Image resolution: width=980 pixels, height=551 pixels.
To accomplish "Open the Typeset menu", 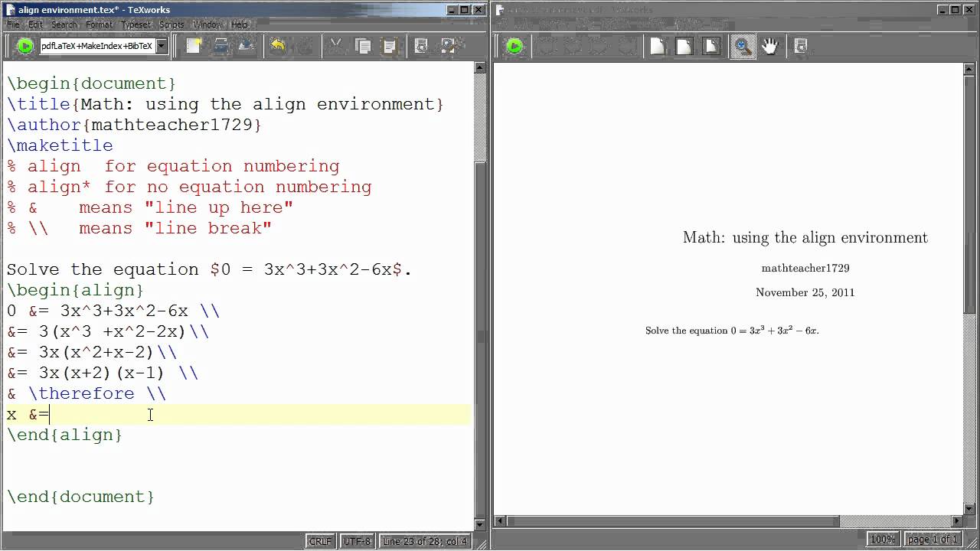I will 136,24.
